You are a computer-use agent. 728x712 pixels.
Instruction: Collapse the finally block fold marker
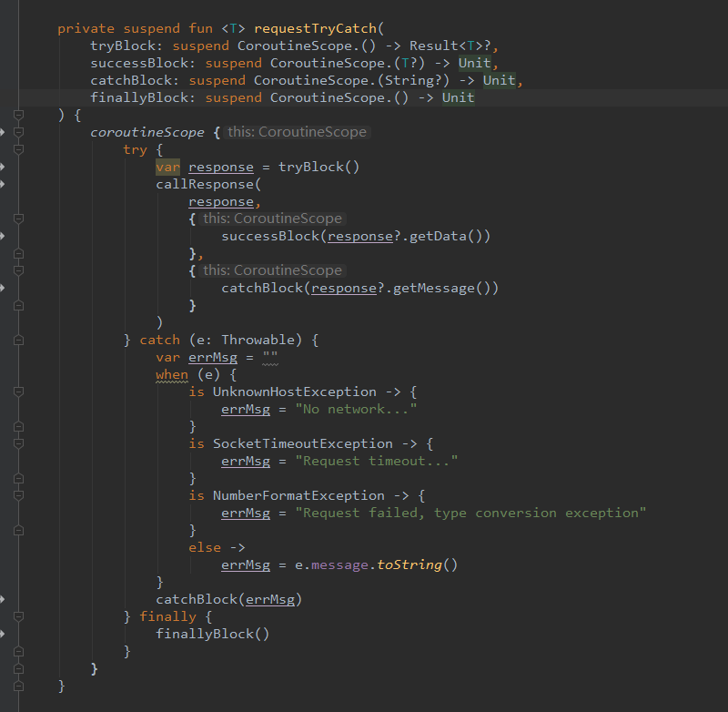tap(18, 616)
